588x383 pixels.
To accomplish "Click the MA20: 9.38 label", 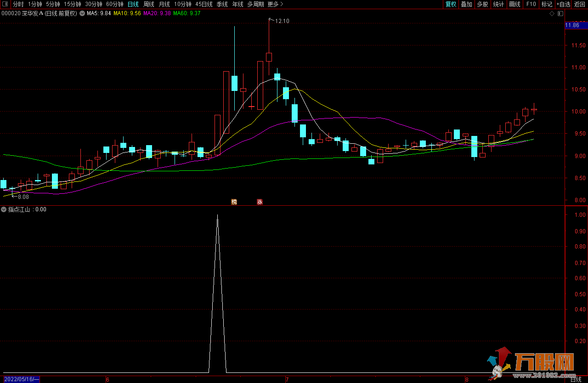I will [157, 13].
